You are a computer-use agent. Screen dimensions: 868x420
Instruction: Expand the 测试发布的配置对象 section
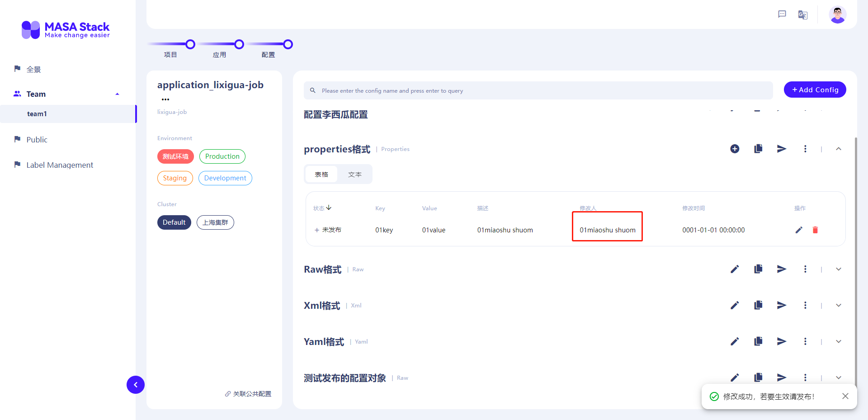(x=839, y=378)
